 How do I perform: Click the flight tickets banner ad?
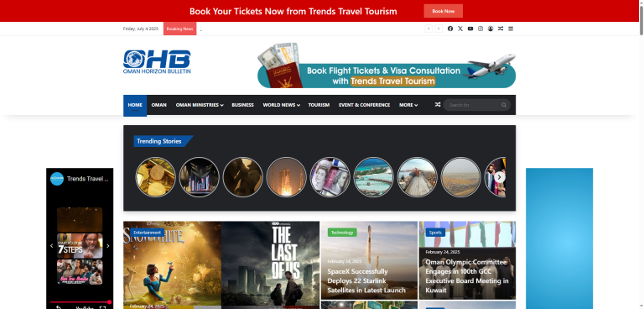(x=387, y=65)
